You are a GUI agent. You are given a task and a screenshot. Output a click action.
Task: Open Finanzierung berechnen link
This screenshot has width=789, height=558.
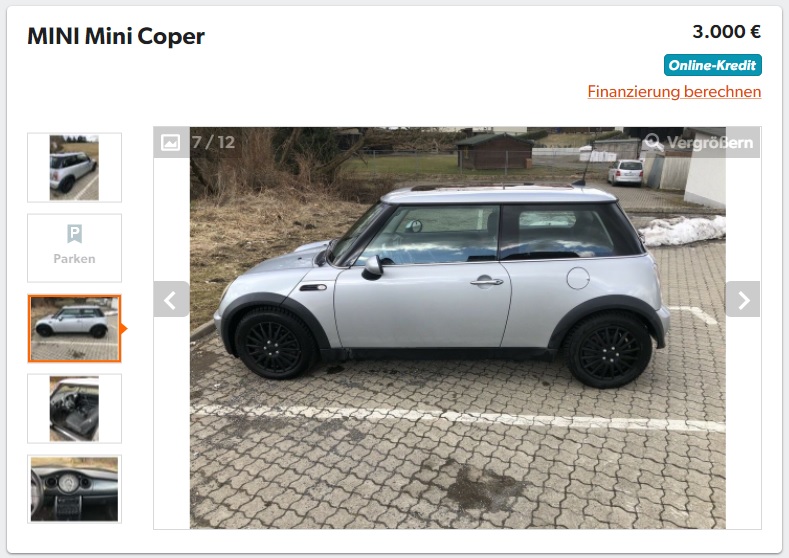pyautogui.click(x=674, y=92)
